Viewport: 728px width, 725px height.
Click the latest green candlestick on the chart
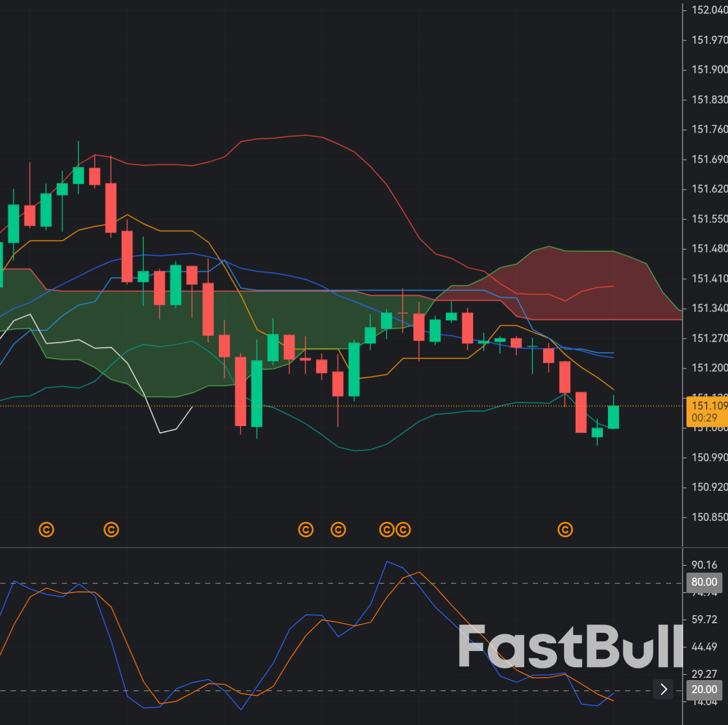pos(613,417)
